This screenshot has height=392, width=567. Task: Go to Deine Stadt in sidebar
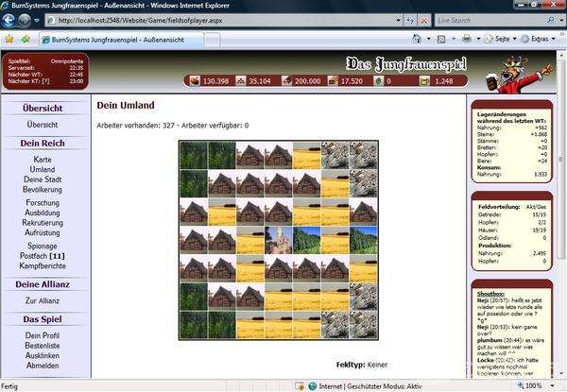pos(43,179)
